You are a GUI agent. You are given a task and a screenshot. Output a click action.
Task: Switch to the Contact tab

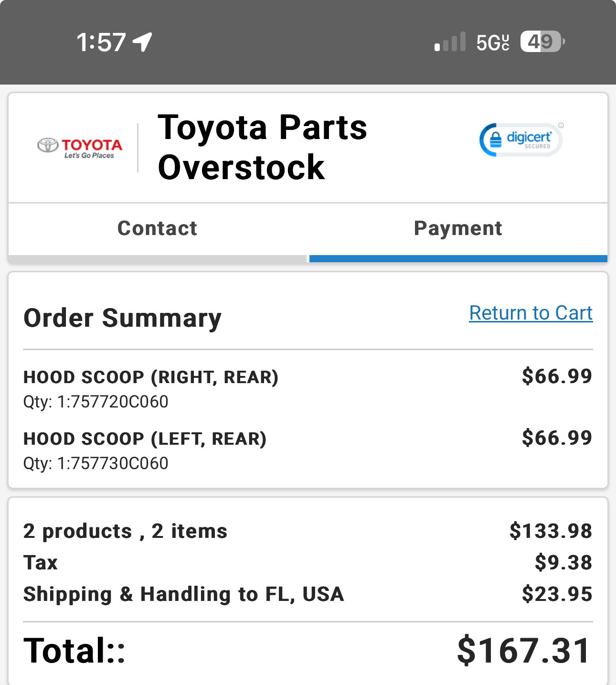pyautogui.click(x=158, y=228)
